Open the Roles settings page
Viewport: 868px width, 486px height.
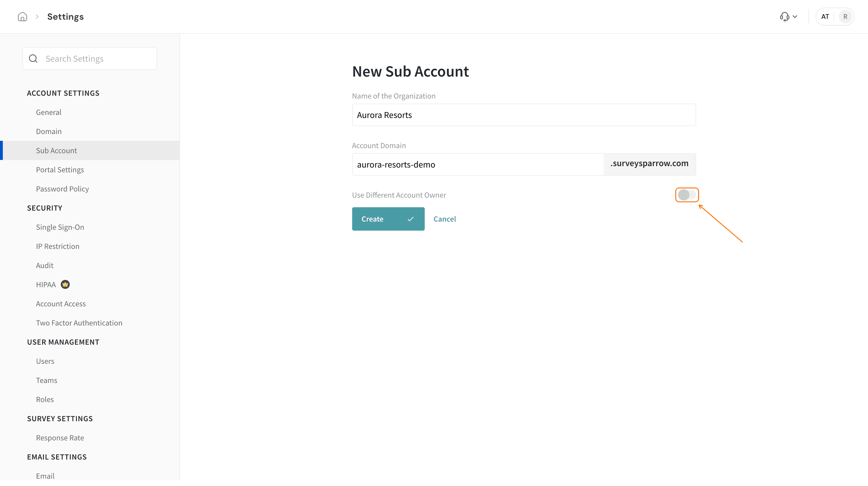45,399
